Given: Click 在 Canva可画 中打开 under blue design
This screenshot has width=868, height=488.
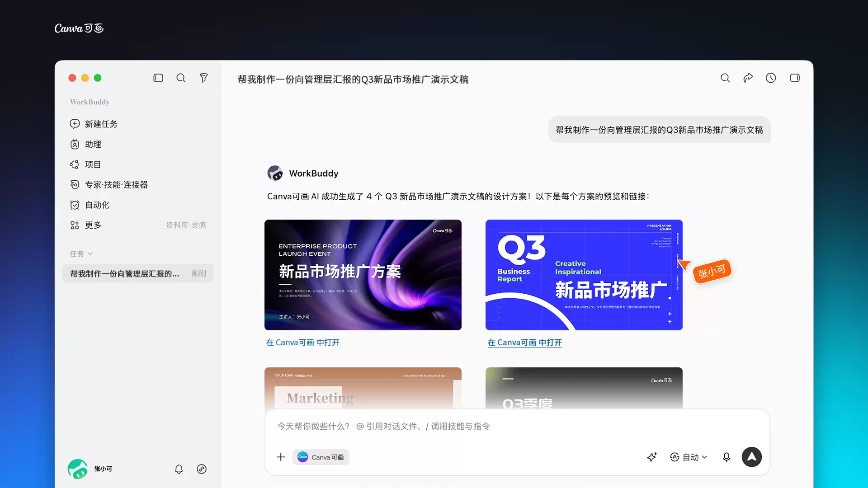Looking at the screenshot, I should click(x=525, y=343).
